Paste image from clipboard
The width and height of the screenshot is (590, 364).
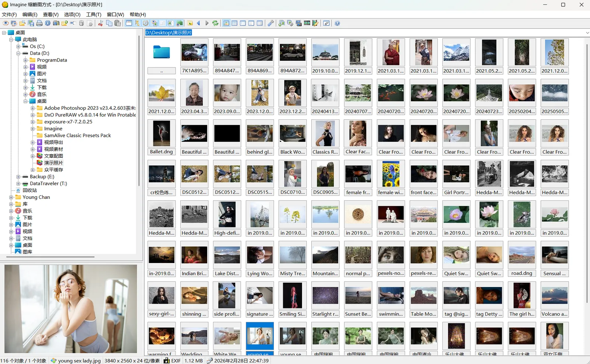tap(117, 23)
